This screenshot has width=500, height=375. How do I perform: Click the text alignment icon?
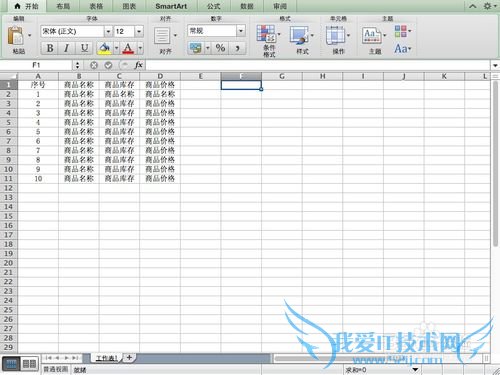(162, 36)
